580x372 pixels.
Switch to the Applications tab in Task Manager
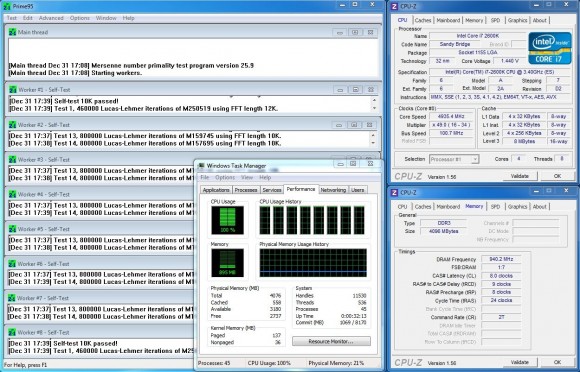point(216,190)
